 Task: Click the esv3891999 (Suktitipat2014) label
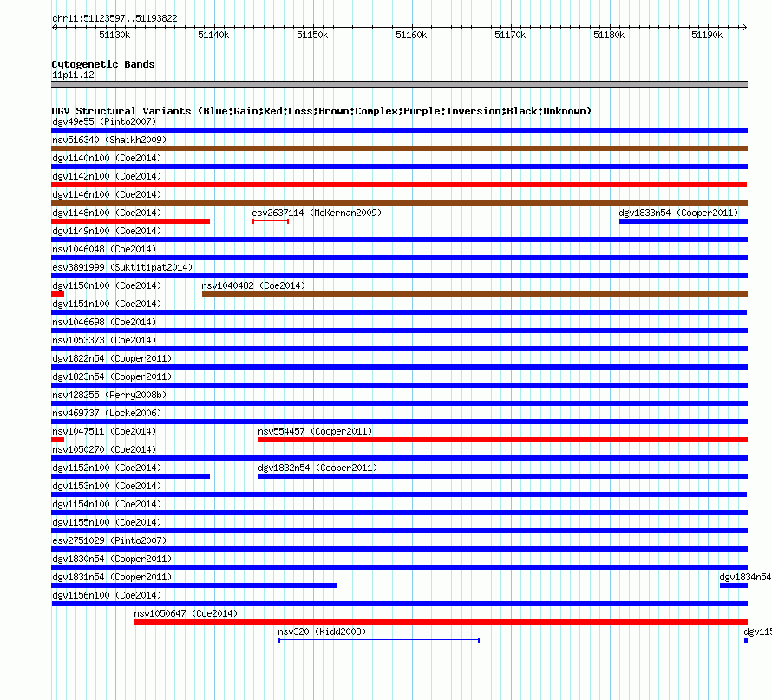pyautogui.click(x=122, y=267)
